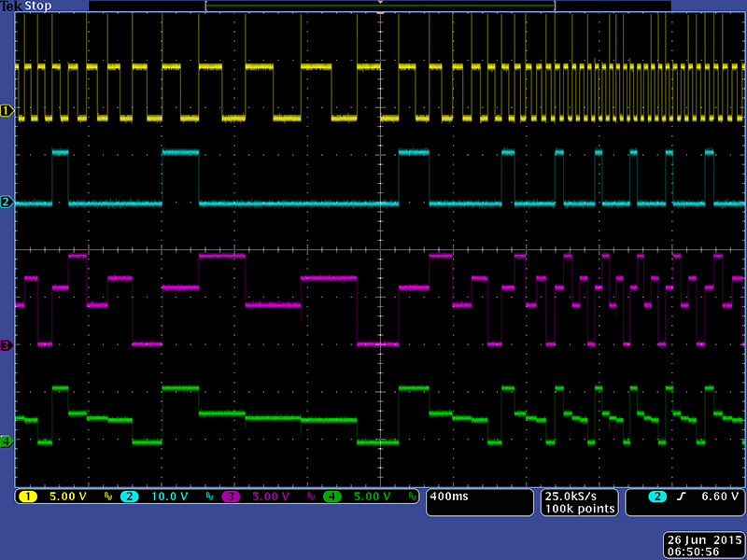
Task: Click the magenta channel 3 ground marker
Action: (x=6, y=345)
